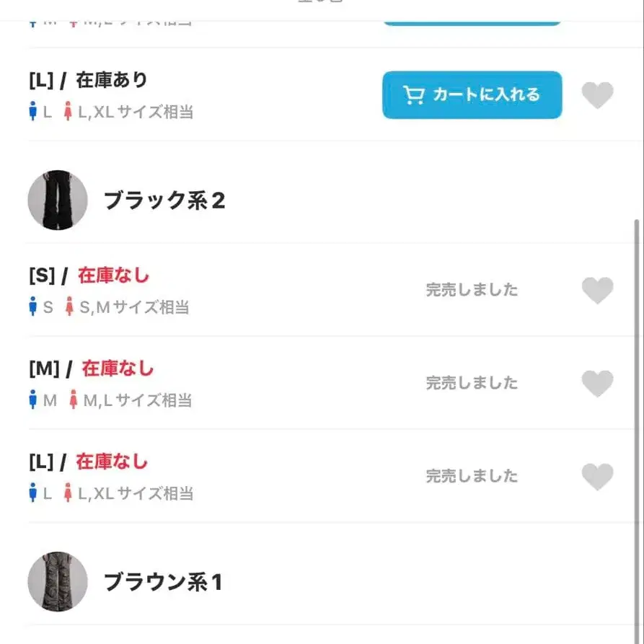Image resolution: width=644 pixels, height=644 pixels.
Task: Click 完売しました on the S size row
Action: click(x=472, y=290)
